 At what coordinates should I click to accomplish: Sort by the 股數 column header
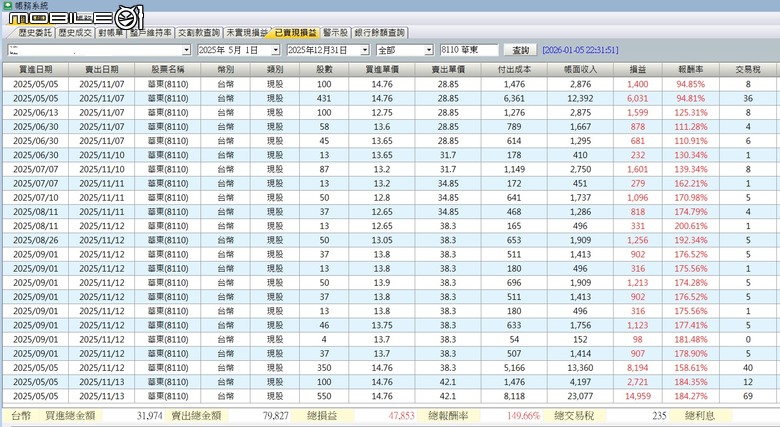coord(324,70)
